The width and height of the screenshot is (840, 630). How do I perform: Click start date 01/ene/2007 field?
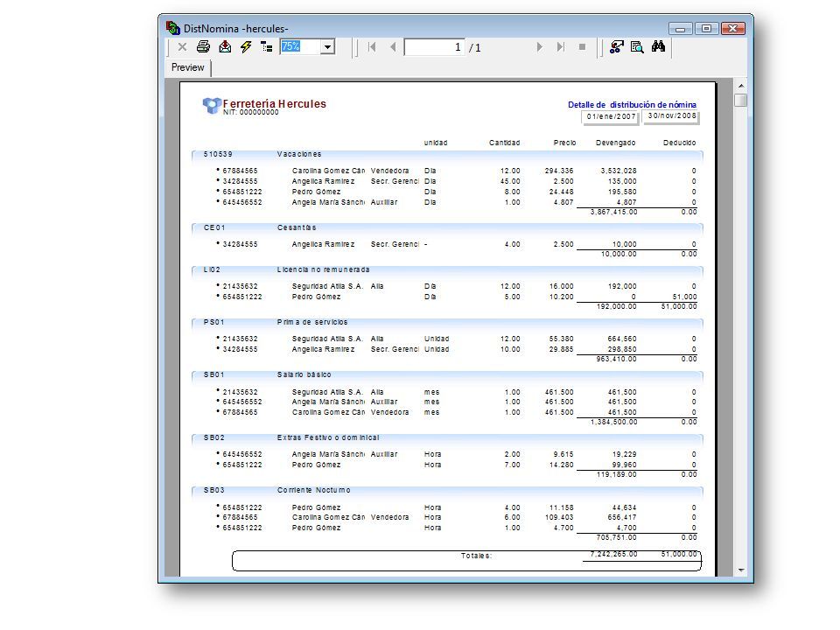(611, 116)
